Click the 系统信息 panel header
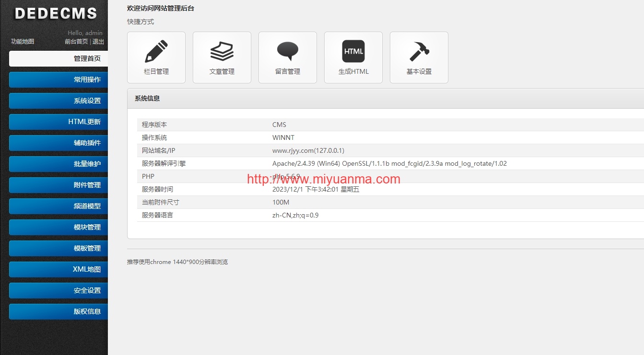The height and width of the screenshot is (355, 644). [386, 98]
